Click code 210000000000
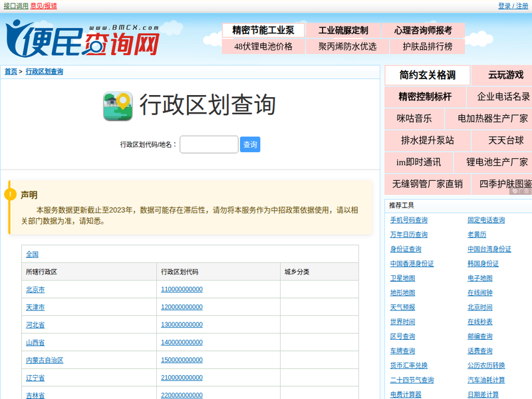532x399 pixels. [182, 378]
